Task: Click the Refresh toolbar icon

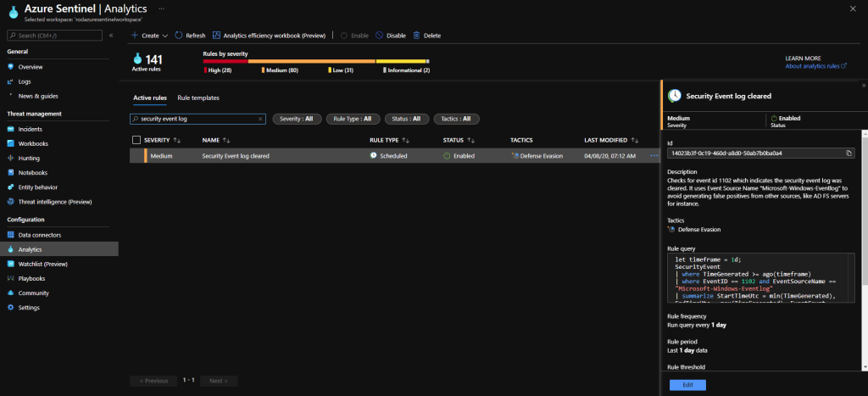Action: tap(179, 36)
